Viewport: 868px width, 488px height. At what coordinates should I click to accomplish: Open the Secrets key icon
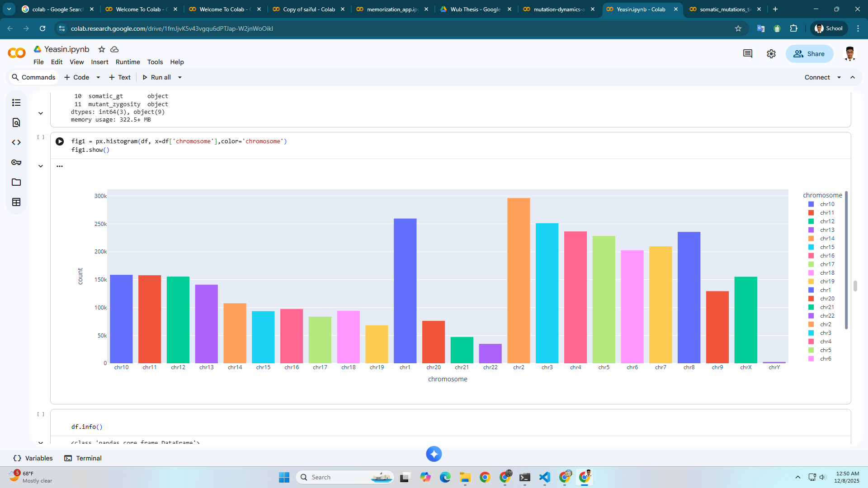[x=16, y=162]
